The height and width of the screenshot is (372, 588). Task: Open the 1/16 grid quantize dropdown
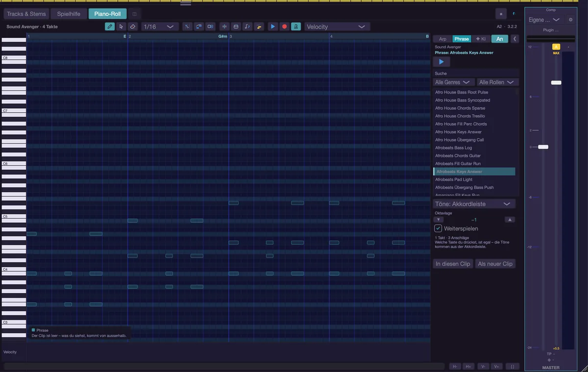pos(159,26)
